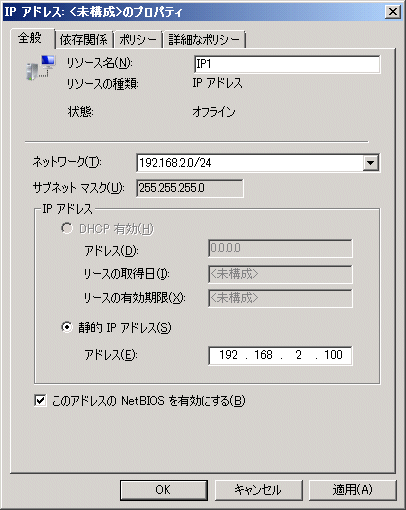Screen dimensions: 406x510
Task: Click first octet 192 of static address
Action: [x=228, y=355]
